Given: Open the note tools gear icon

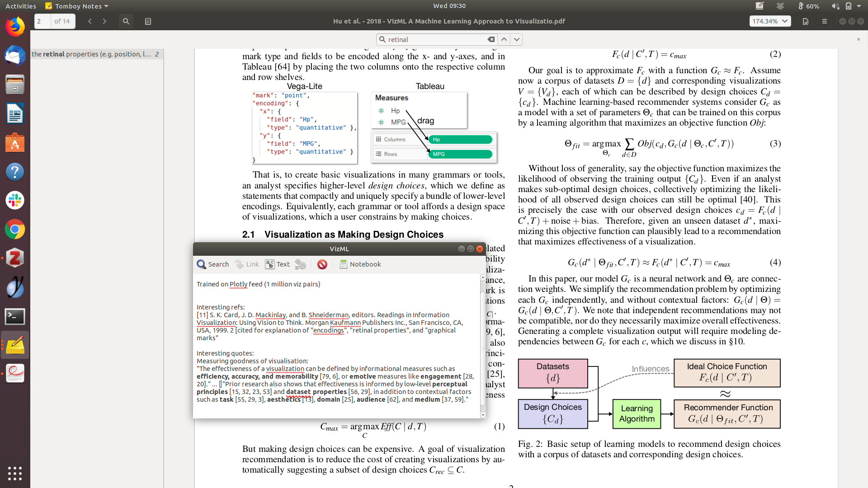Looking at the screenshot, I should coord(301,264).
